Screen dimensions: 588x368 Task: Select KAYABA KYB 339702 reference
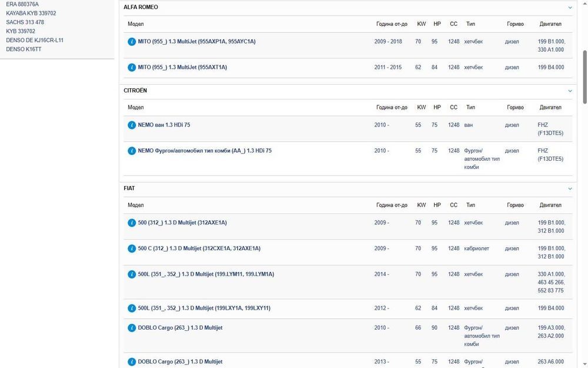pyautogui.click(x=31, y=13)
